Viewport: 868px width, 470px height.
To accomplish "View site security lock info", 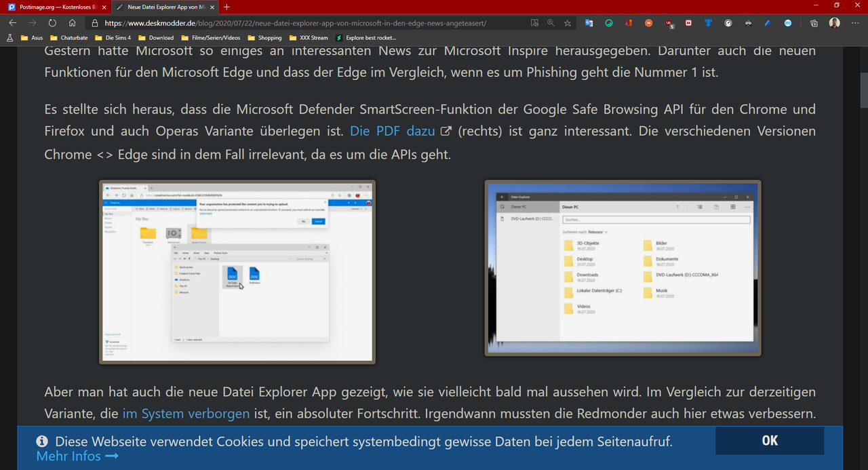I will [96, 22].
